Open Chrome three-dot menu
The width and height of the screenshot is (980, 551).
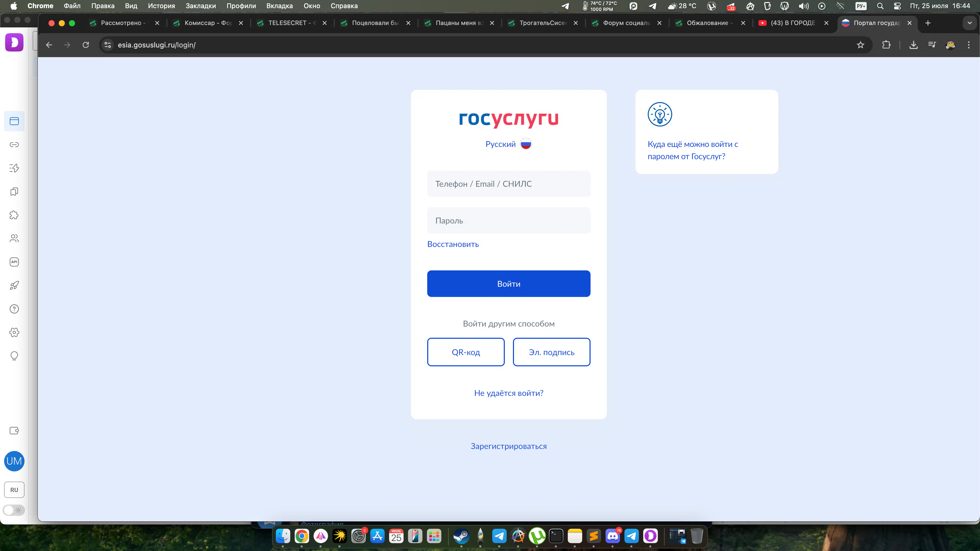[x=969, y=45]
